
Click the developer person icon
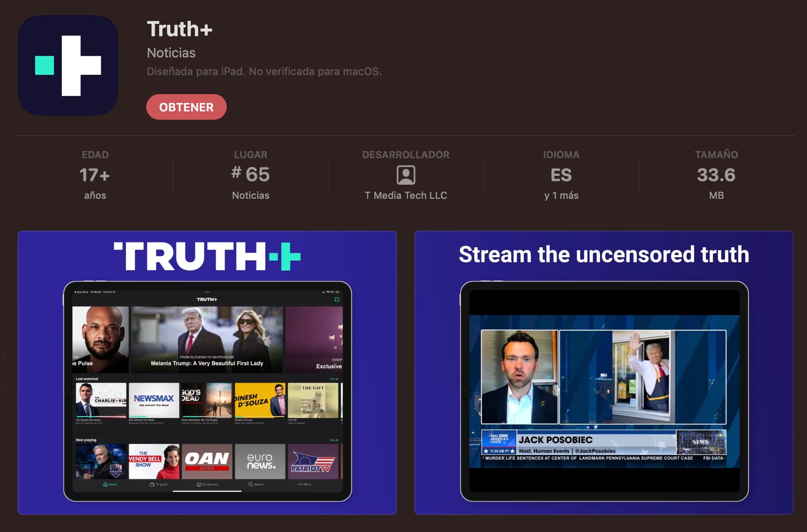406,175
